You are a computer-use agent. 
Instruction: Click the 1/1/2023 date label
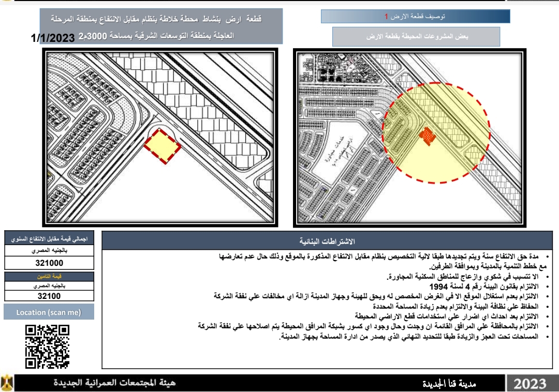pos(53,38)
